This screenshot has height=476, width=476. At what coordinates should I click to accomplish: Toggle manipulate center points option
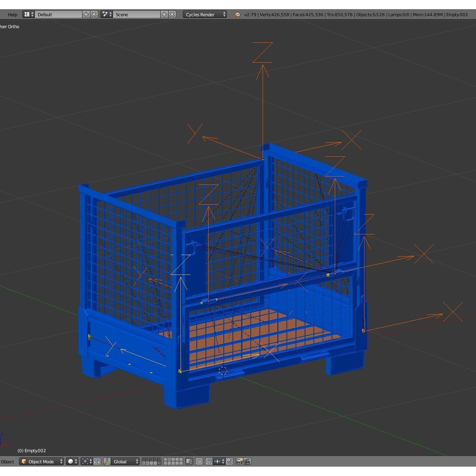pyautogui.click(x=97, y=461)
